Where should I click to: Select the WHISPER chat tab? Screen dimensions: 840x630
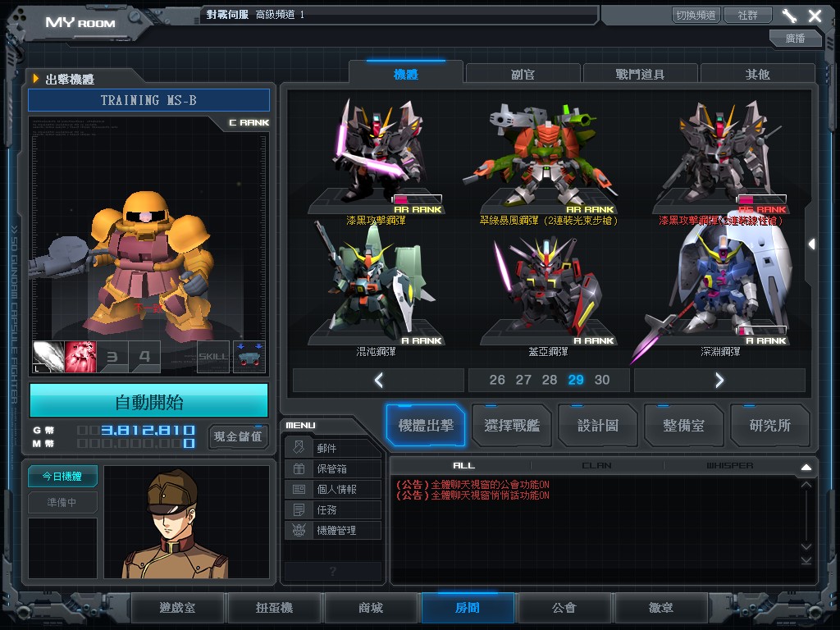(x=729, y=466)
